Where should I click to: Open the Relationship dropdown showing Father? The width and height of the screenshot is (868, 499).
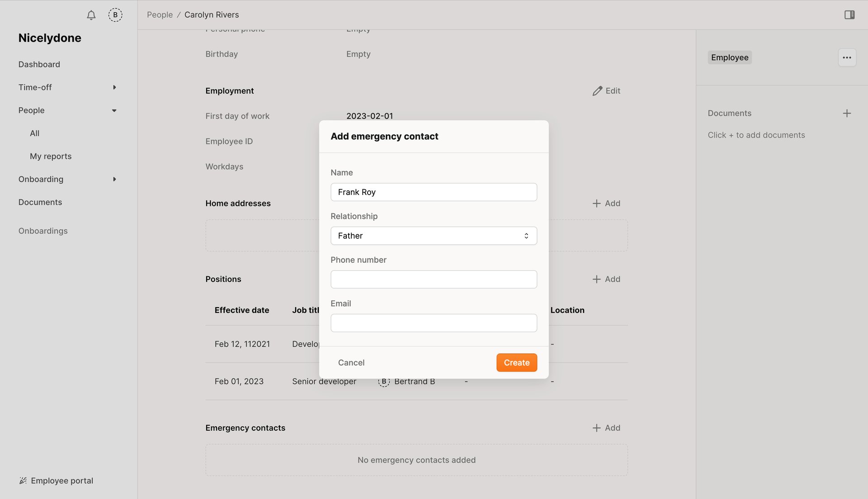pyautogui.click(x=433, y=235)
